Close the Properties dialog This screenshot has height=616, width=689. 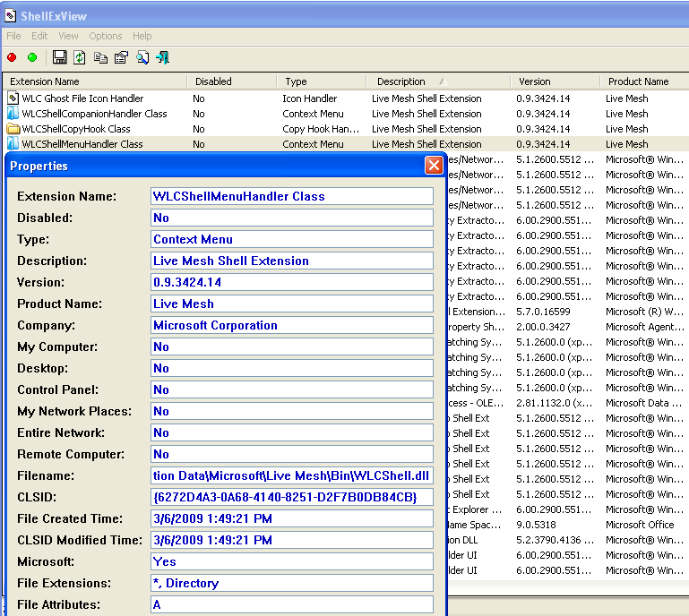[435, 166]
